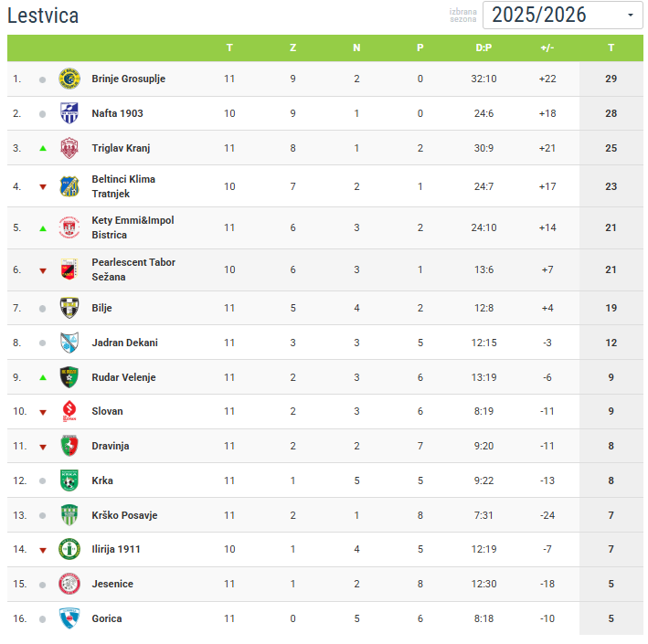Click the +/- goal difference header
The image size is (648, 644).
click(547, 48)
